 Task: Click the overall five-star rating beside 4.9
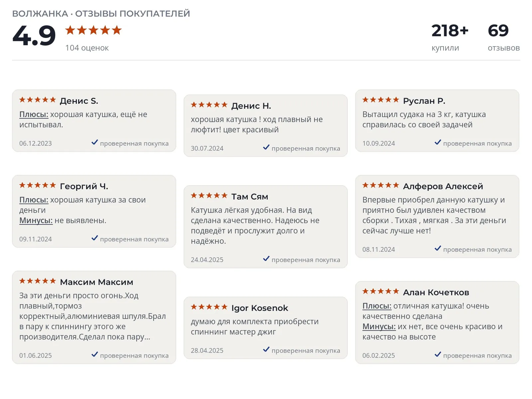(x=93, y=30)
